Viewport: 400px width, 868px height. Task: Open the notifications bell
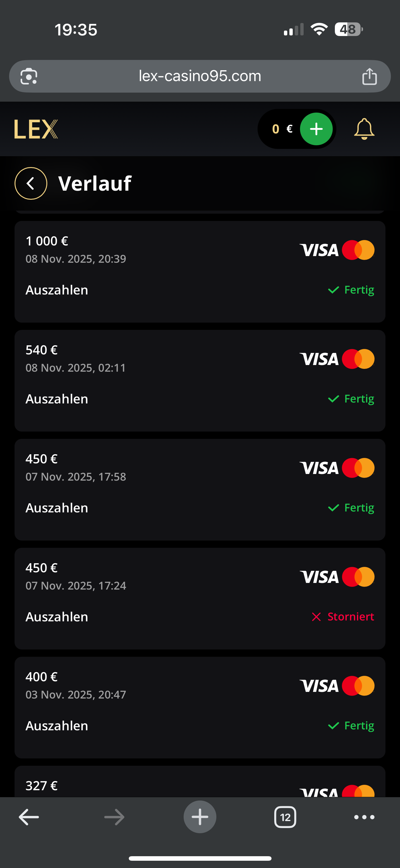coord(364,129)
